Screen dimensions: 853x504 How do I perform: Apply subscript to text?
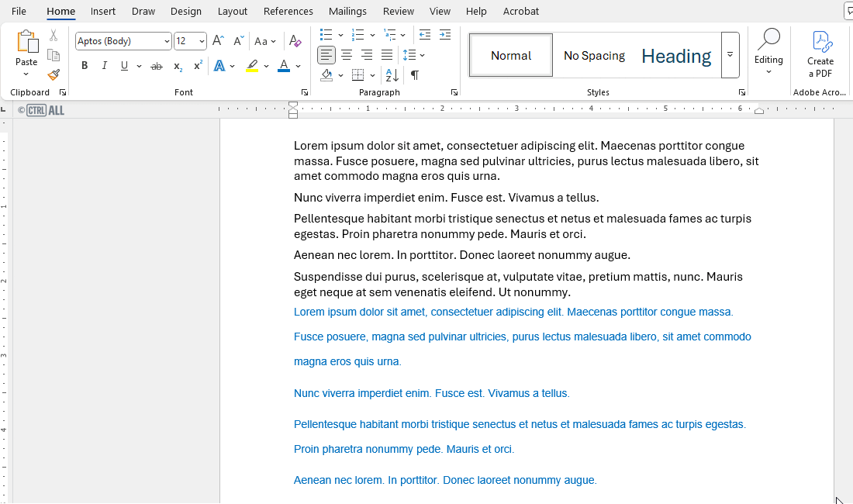point(176,65)
